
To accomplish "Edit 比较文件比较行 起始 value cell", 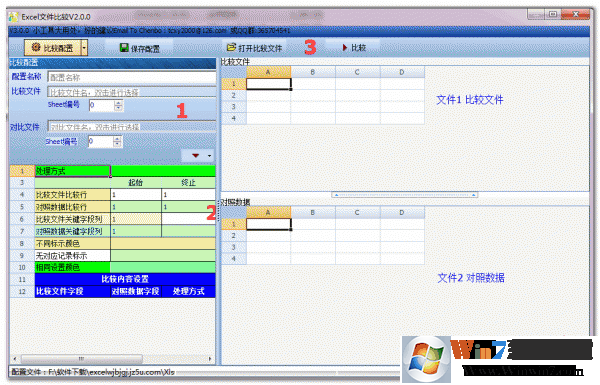I will (x=136, y=195).
